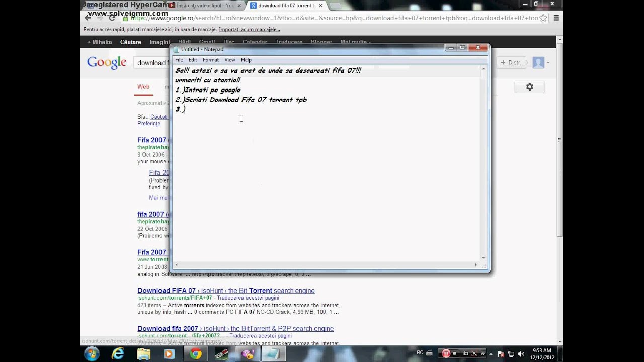Open Google search settings gear

[529, 87]
